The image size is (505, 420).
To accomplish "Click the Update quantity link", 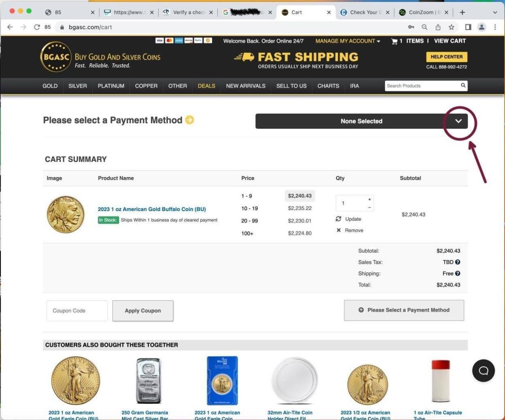I will point(353,219).
